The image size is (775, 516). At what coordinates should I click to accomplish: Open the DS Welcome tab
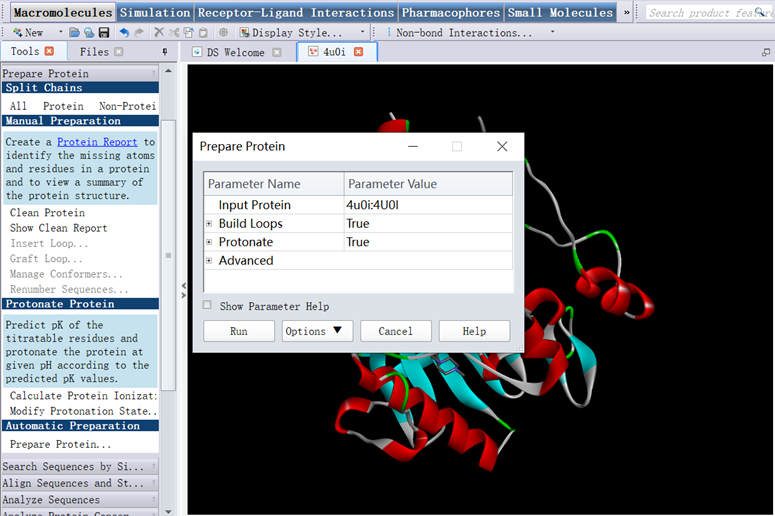point(235,52)
